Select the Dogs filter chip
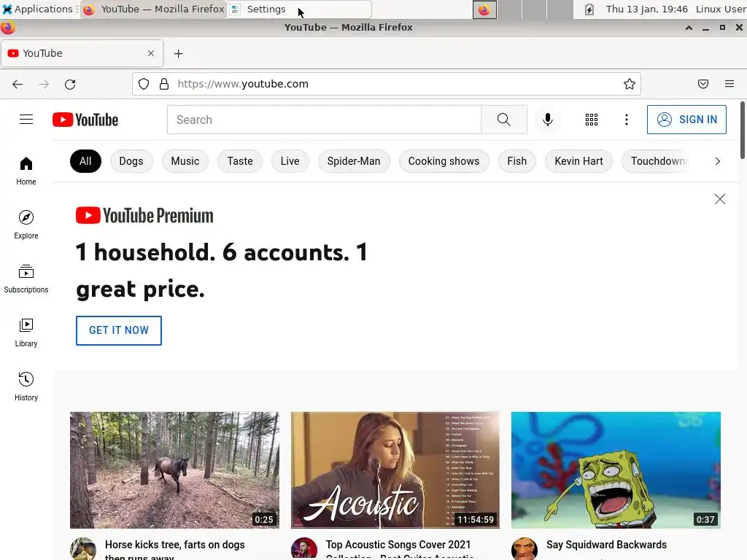This screenshot has height=560, width=747. coord(131,161)
